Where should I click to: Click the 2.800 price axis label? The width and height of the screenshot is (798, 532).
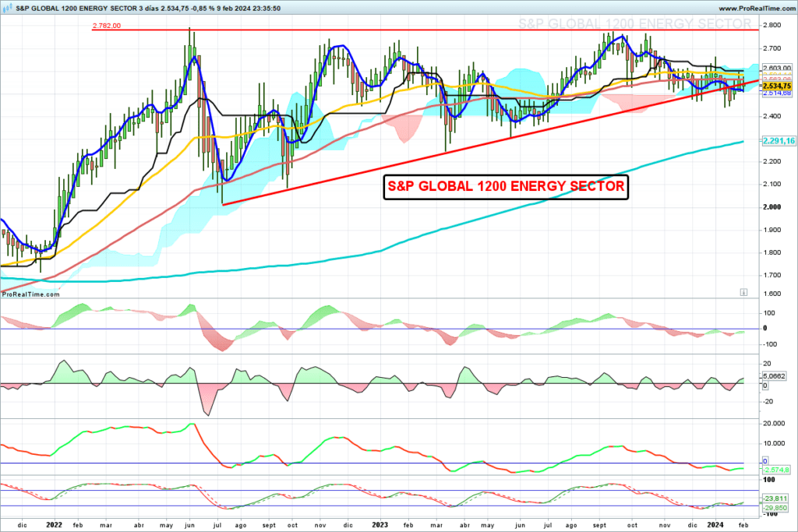(x=772, y=25)
